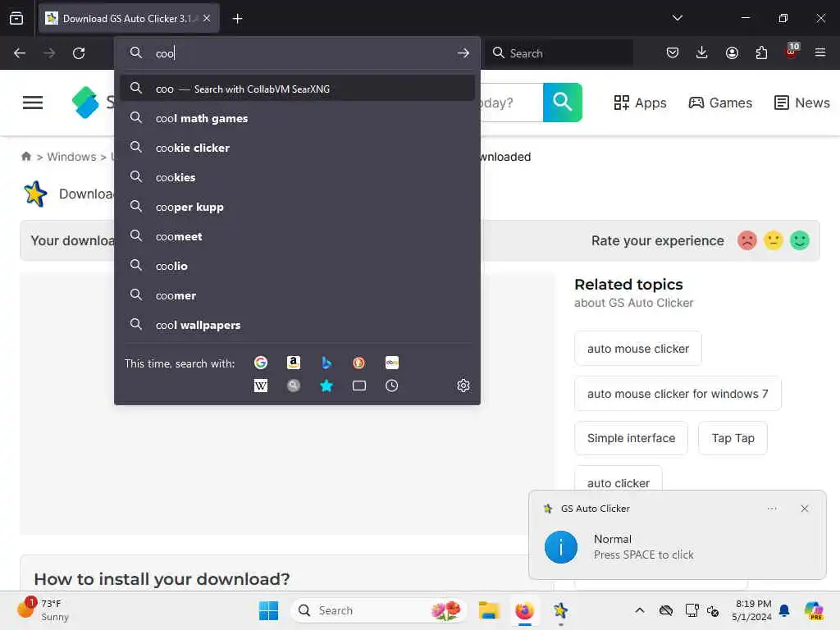Open the Games section
Viewport: 840px width, 630px height.
tap(720, 103)
